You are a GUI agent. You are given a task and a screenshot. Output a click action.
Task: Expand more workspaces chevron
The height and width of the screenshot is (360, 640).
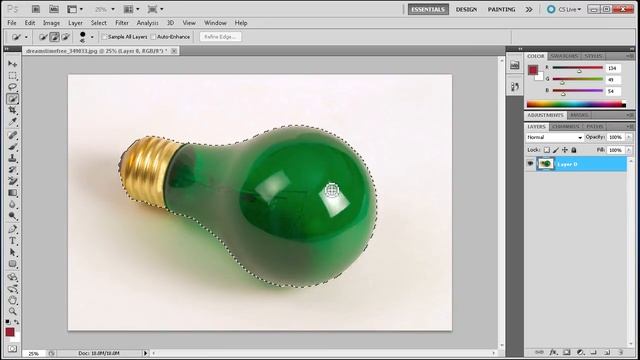click(529, 9)
